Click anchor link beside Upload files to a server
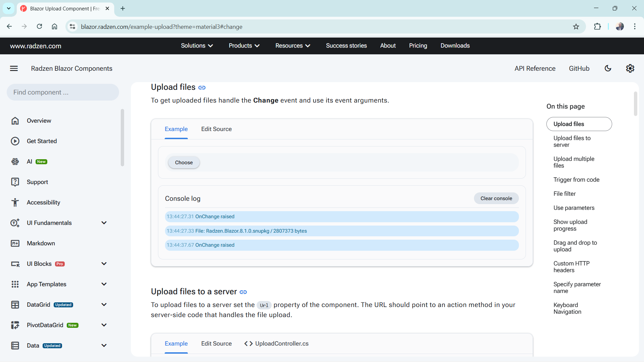The image size is (644, 362). pos(243,292)
